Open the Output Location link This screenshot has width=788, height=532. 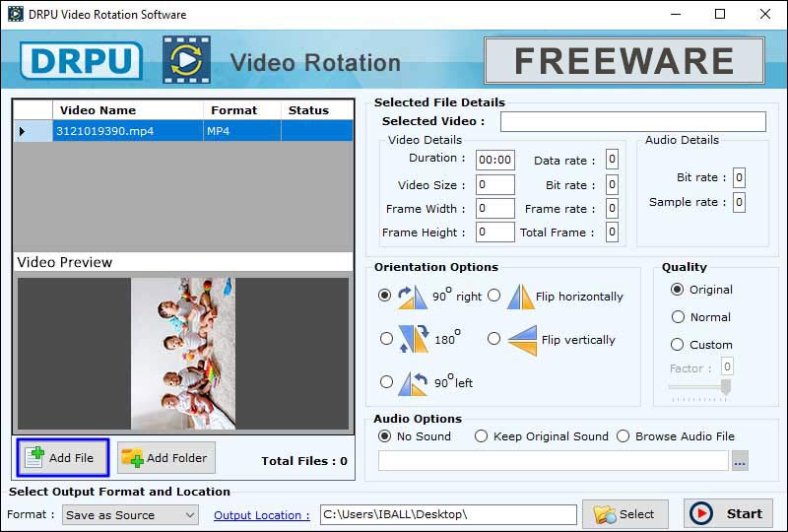click(262, 515)
